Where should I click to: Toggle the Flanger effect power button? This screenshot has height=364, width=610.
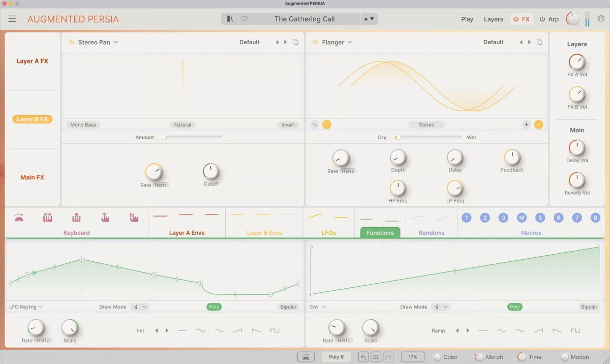[x=315, y=42]
